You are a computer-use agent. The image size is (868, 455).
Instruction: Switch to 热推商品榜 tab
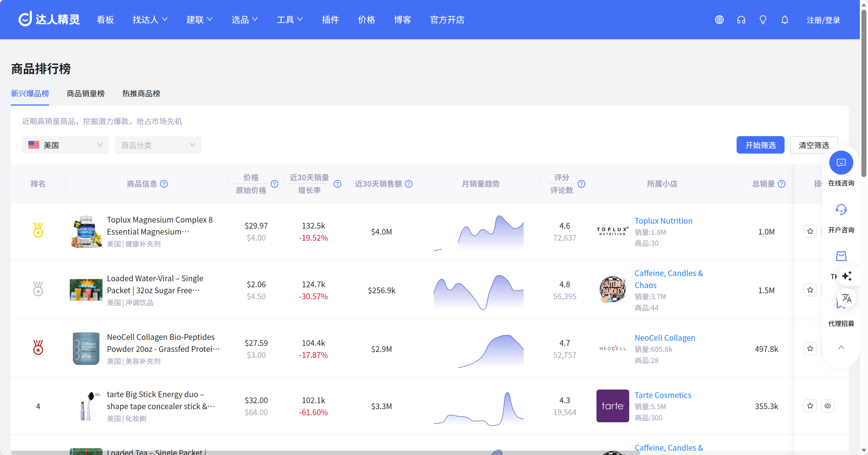coord(141,94)
